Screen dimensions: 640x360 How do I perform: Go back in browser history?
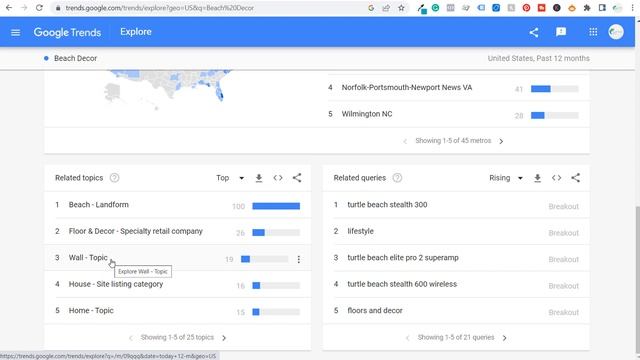(x=9, y=8)
